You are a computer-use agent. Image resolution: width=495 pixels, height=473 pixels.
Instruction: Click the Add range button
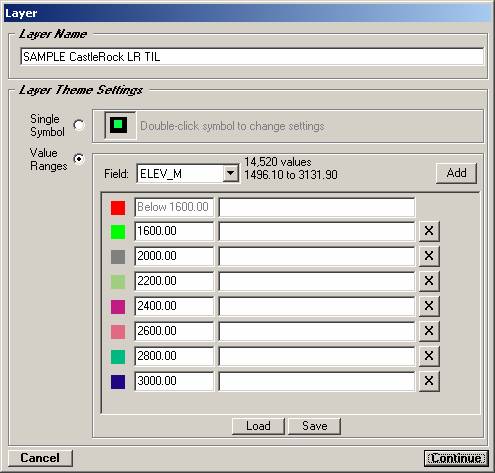pyautogui.click(x=456, y=173)
